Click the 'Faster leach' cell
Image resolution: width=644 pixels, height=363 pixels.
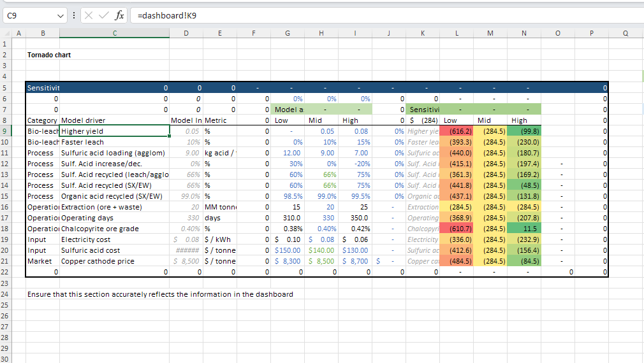click(115, 142)
